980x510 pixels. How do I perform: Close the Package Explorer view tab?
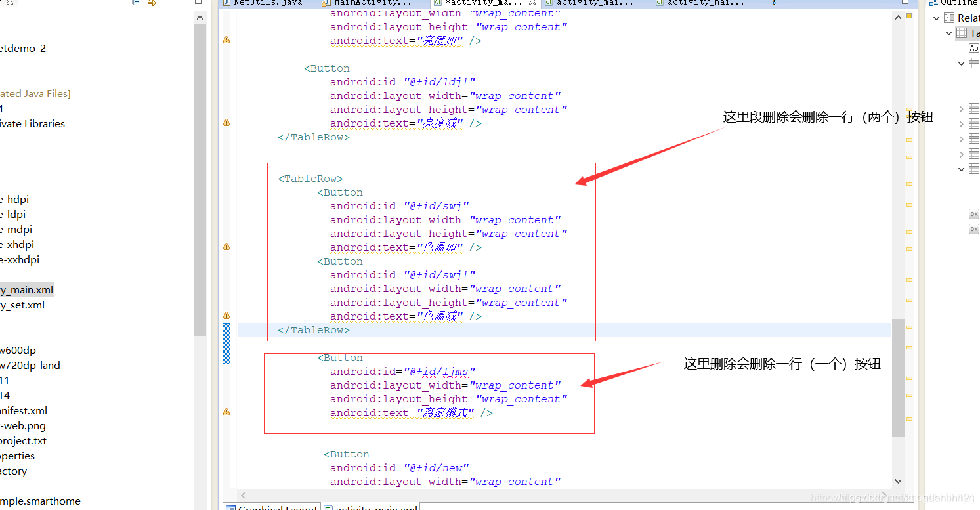click(x=10, y=3)
